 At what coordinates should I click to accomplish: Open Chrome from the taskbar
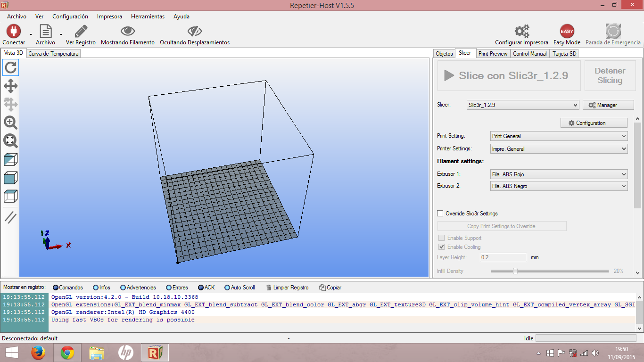[x=67, y=353]
